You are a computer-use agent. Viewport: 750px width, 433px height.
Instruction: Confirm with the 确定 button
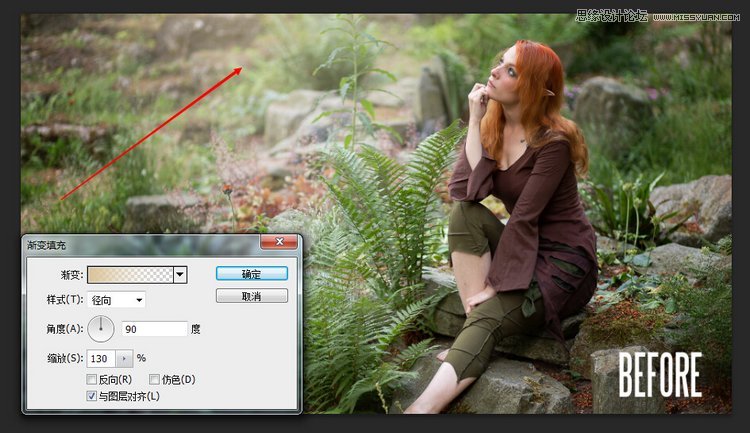pos(251,273)
